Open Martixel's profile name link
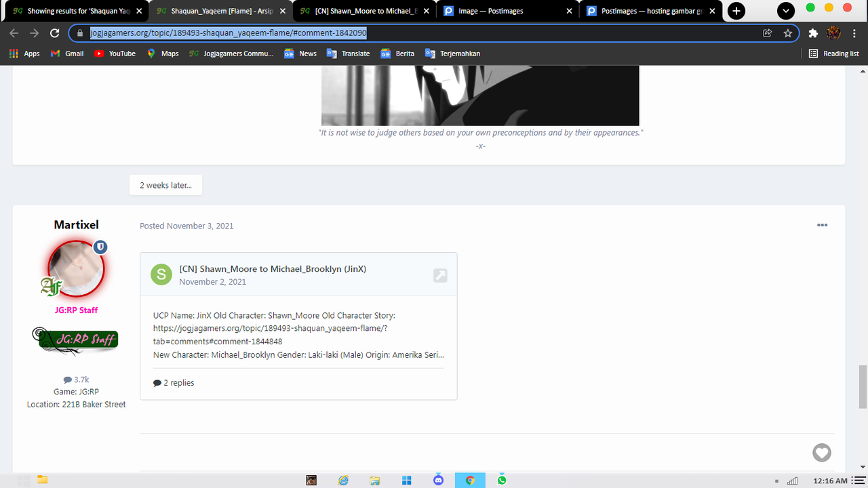The image size is (868, 488). tap(77, 224)
